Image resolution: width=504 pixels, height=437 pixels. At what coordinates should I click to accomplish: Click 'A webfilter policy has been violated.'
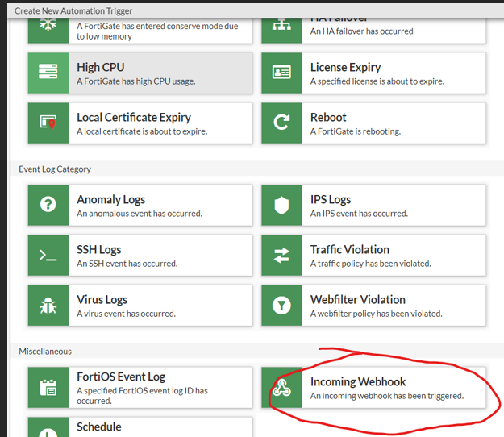click(376, 314)
